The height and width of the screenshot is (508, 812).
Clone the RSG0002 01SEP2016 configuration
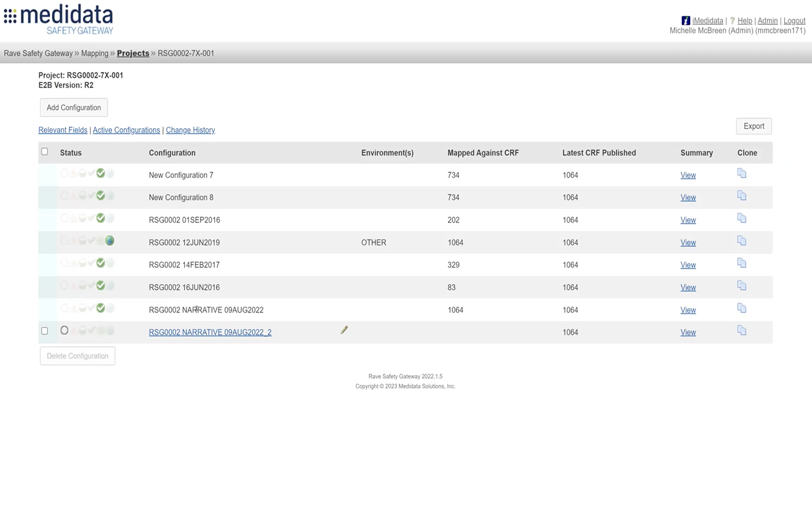[742, 218]
